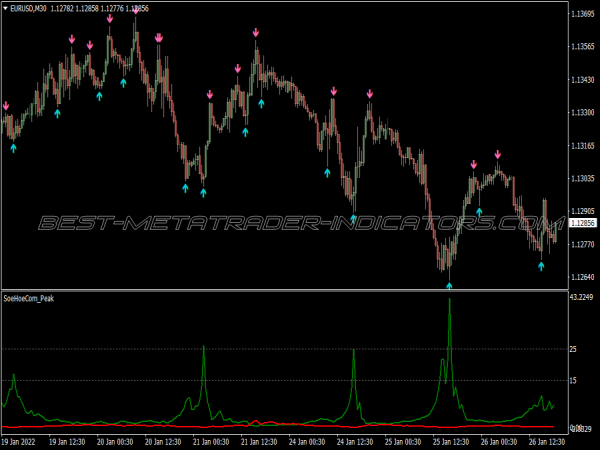Click the 20 Jan 00:30 time label
600x450 pixels.
[115, 442]
